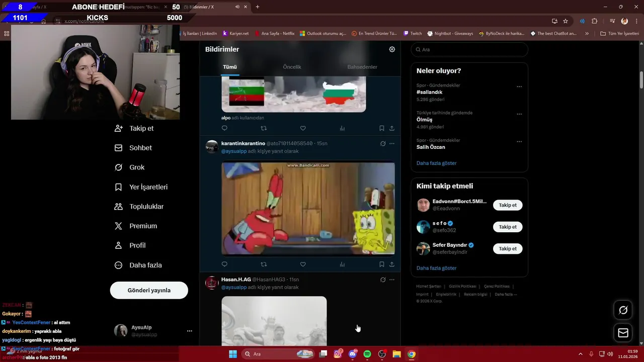Screen dimensions: 644x362
Task: Open the Salih Özcan trend
Action: click(431, 147)
